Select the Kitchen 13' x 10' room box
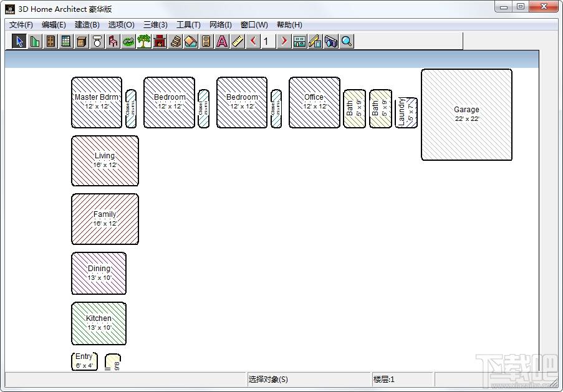The height and width of the screenshot is (392, 563). (x=99, y=323)
